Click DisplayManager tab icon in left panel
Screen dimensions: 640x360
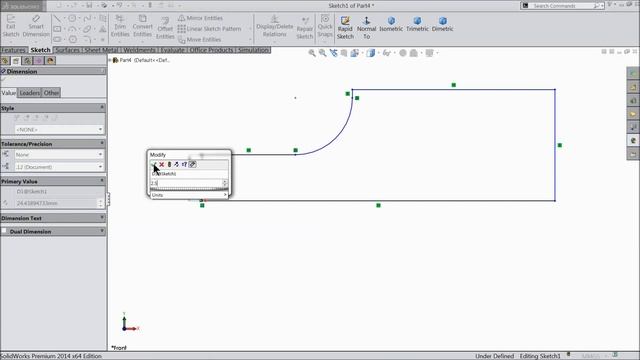(x=50, y=61)
